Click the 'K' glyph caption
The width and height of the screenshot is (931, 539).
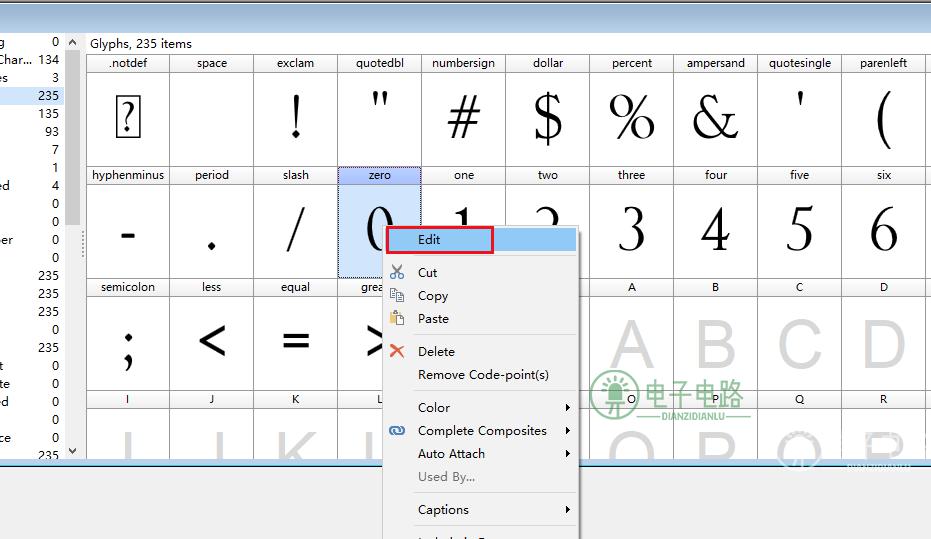click(296, 399)
